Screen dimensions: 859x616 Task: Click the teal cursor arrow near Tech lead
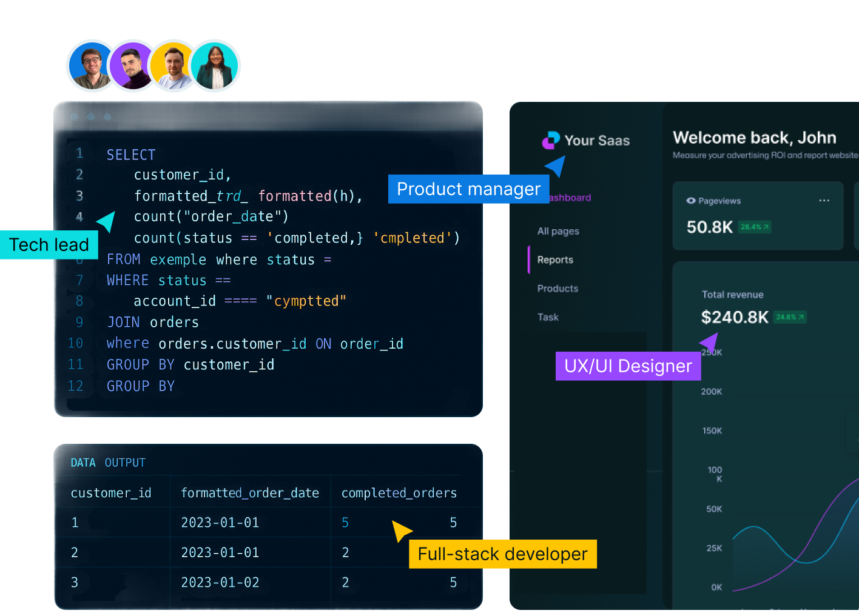(107, 221)
